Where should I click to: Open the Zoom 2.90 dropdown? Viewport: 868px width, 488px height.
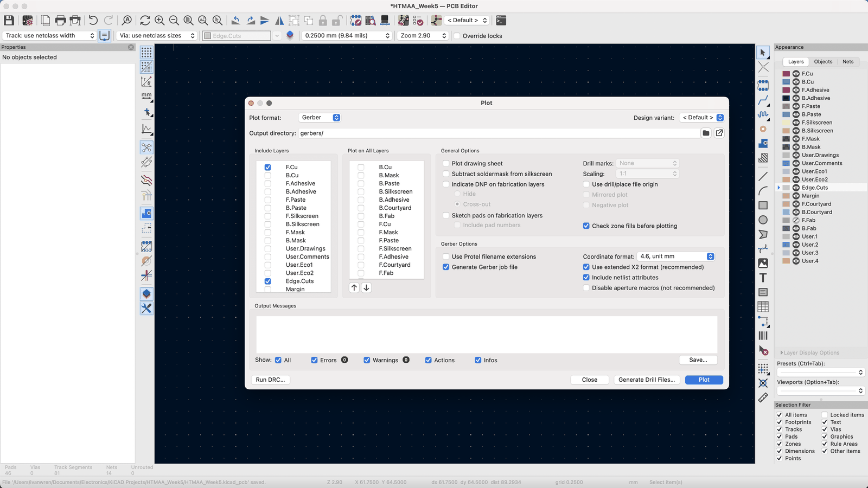pyautogui.click(x=423, y=36)
